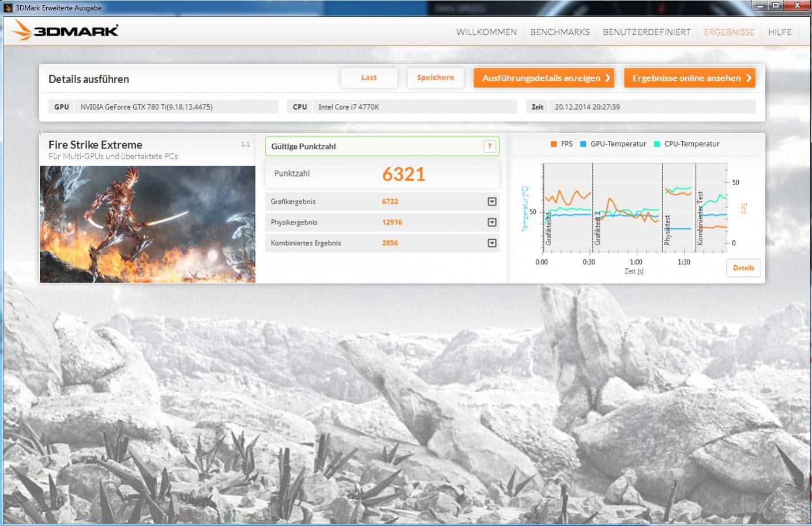Click the 3DMark icon in the title bar
The image size is (812, 526).
pos(8,7)
